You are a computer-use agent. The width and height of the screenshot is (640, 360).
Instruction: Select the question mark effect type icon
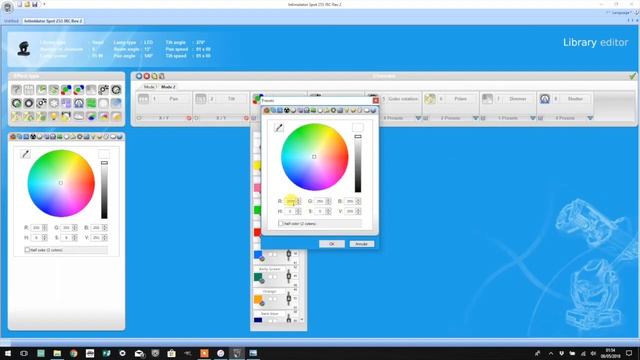point(16,90)
